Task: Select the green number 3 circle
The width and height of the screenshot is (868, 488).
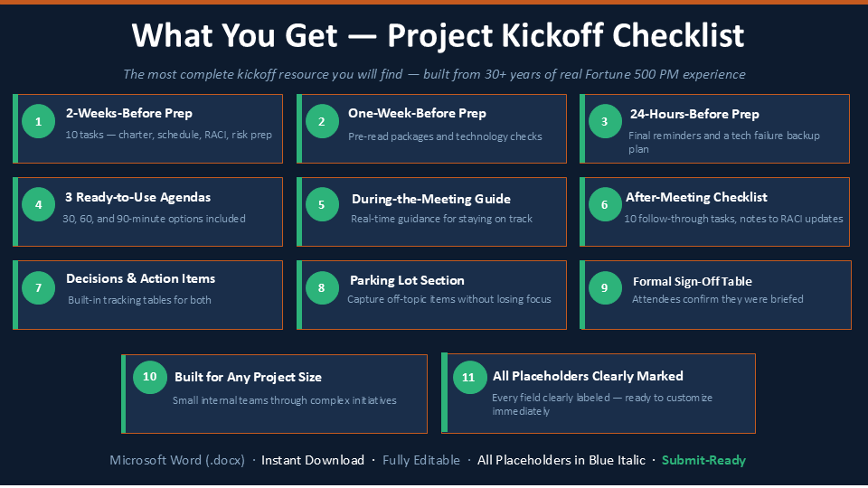Action: pos(605,121)
